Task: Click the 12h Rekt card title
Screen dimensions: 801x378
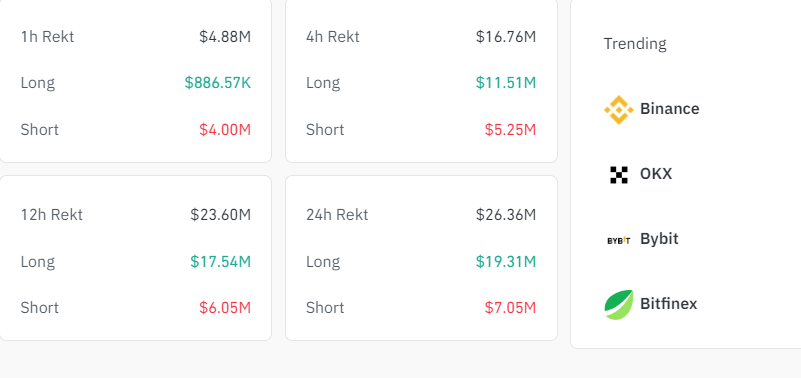Action: [x=52, y=215]
